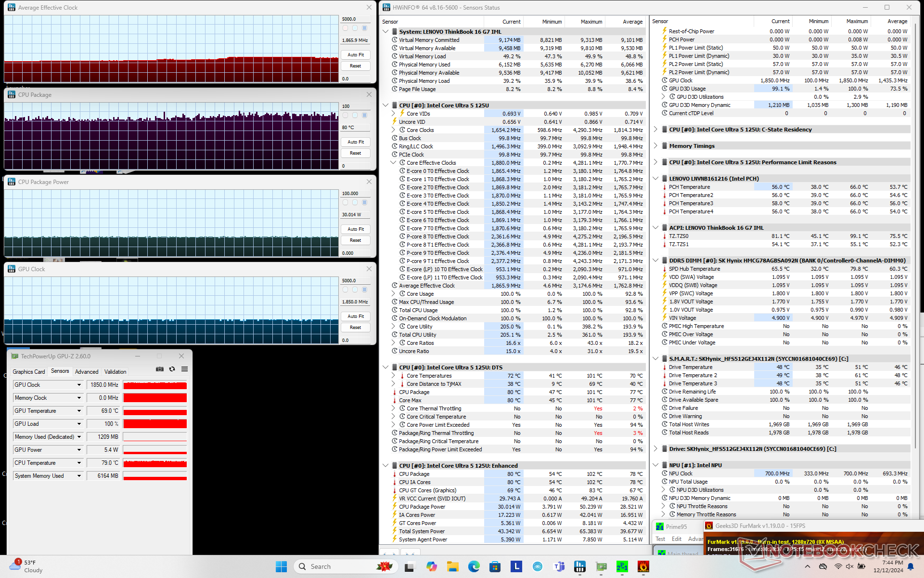Screen dimensions: 924x578
Task: Click GPU-Z screenshot camera icon
Action: [x=160, y=369]
